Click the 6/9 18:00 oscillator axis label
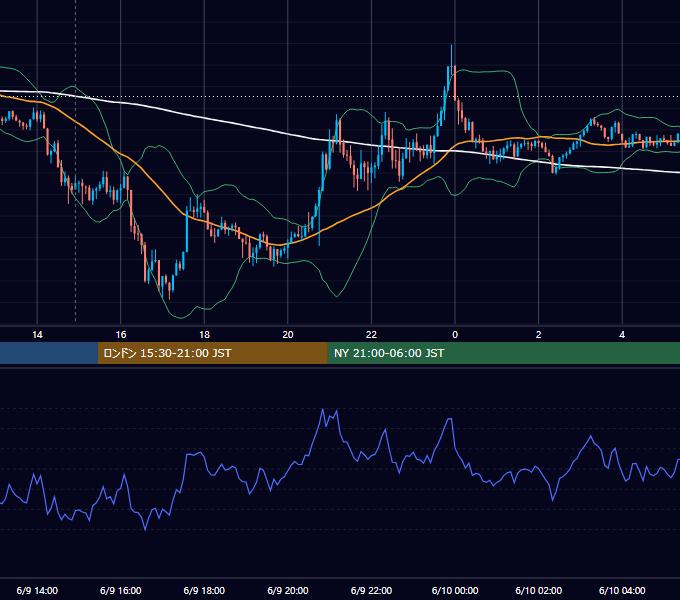This screenshot has height=600, width=680. 204,590
